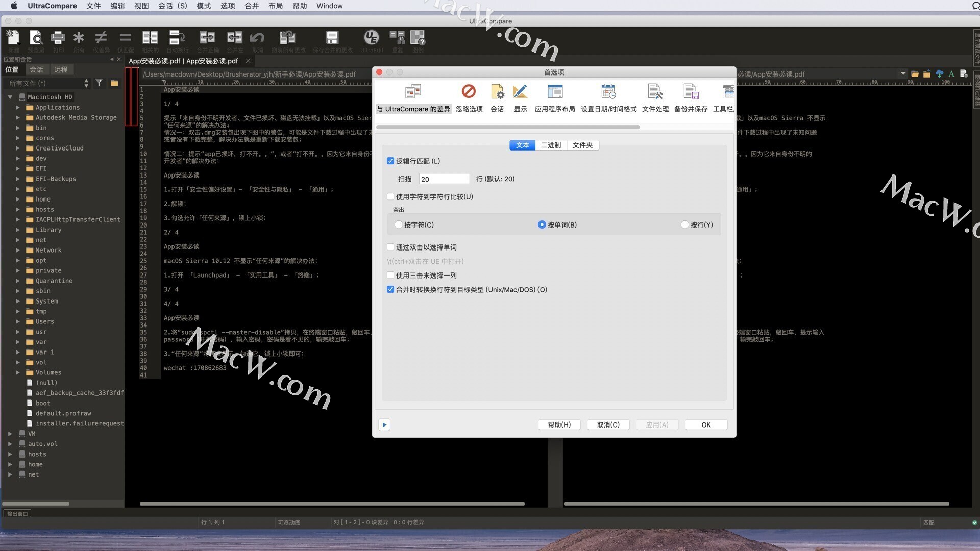
Task: Toggle auto word wrap with the 自动换行 icon
Action: pyautogui.click(x=177, y=38)
